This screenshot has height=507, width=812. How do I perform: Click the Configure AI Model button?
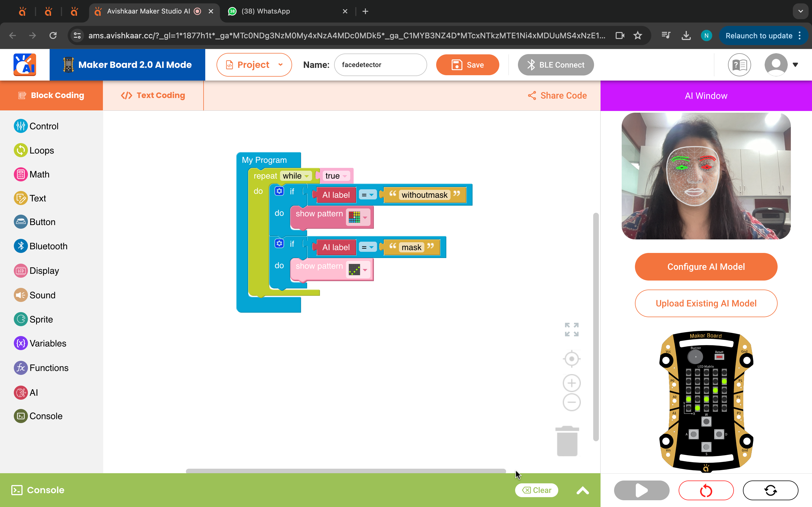point(706,266)
